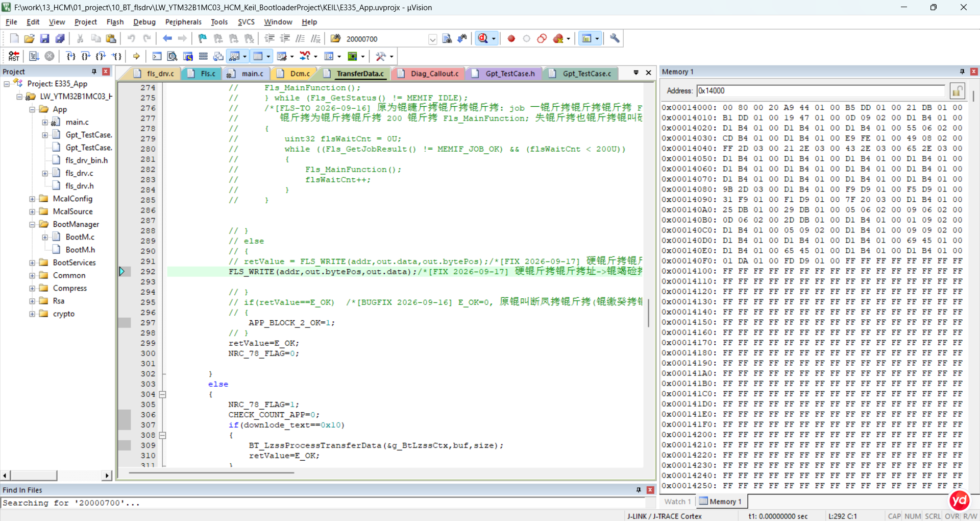Viewport: 980px width, 521px height.
Task: Toggle Start/Stop Debug Session button
Action: pyautogui.click(x=483, y=38)
